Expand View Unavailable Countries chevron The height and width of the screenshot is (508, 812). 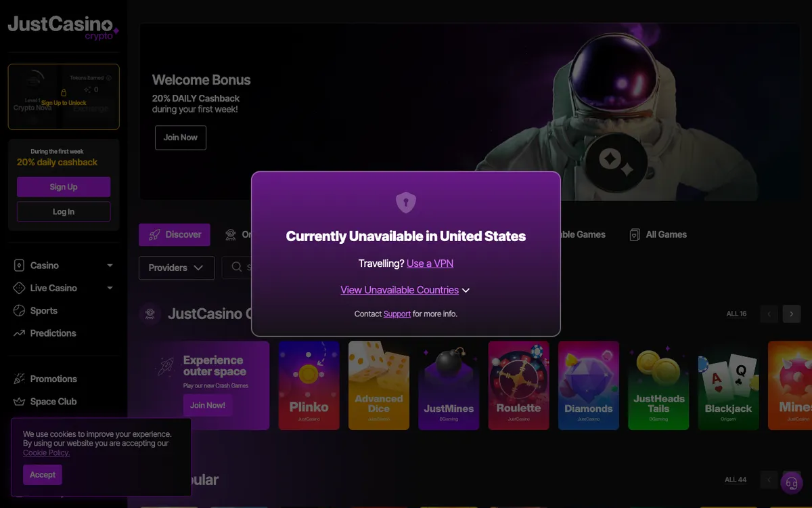466,290
